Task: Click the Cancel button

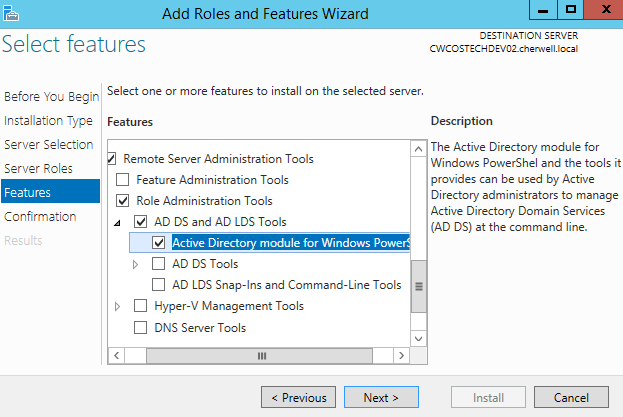Action: pyautogui.click(x=571, y=397)
